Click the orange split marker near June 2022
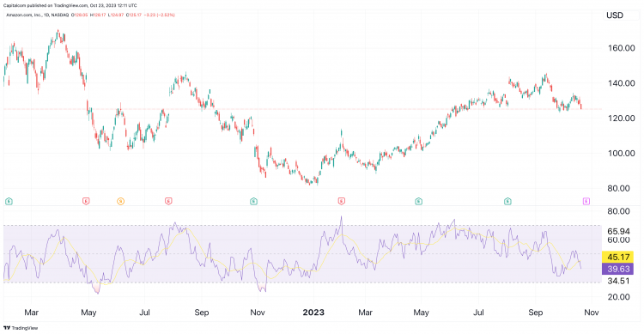The height and width of the screenshot is (334, 644). click(120, 201)
